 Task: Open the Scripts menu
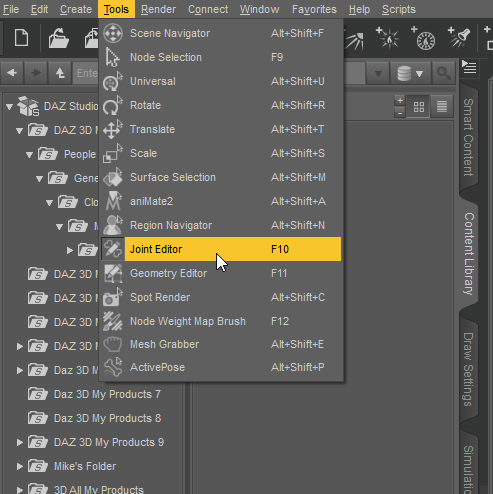(x=399, y=9)
